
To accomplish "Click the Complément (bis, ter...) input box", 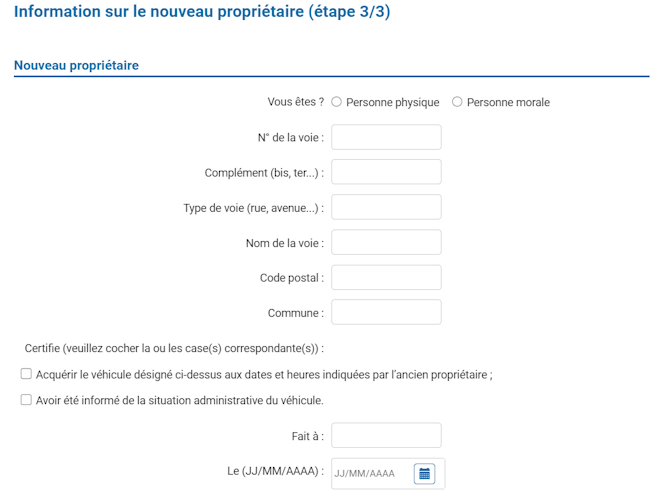I will point(386,172).
